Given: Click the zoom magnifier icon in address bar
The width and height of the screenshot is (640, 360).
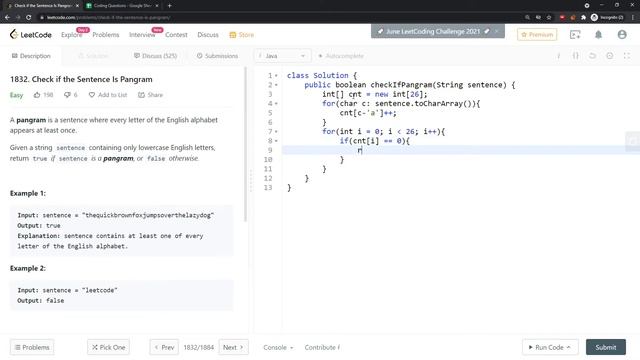Looking at the screenshot, I should pos(527,17).
